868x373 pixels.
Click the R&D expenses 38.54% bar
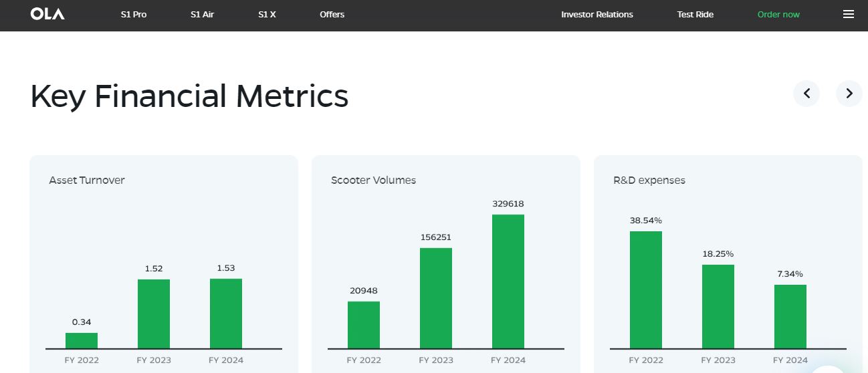[x=645, y=289]
